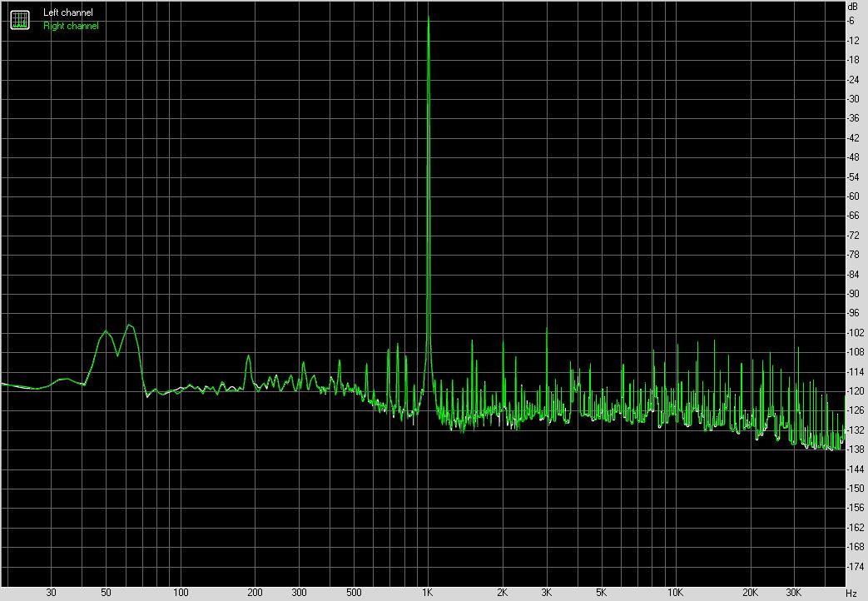Screen dimensions: 868x601
Task: Click the Hz unit label at bottom right
Action: coord(851,593)
